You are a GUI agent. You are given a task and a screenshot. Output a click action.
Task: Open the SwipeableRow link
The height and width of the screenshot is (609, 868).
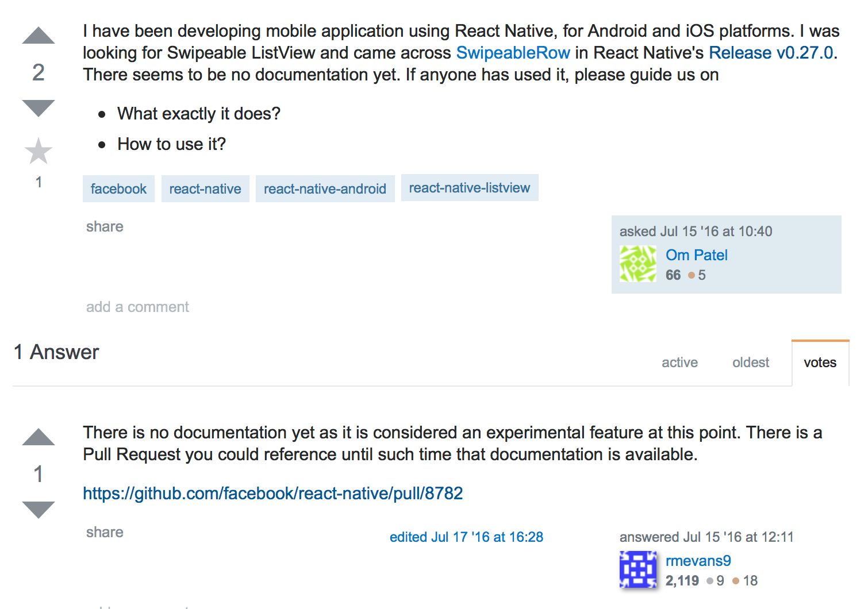tap(513, 52)
